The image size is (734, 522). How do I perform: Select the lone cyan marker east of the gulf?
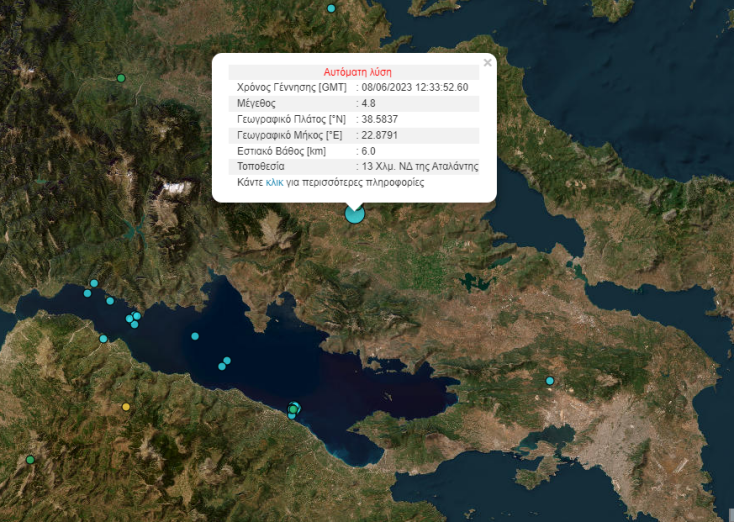[550, 381]
